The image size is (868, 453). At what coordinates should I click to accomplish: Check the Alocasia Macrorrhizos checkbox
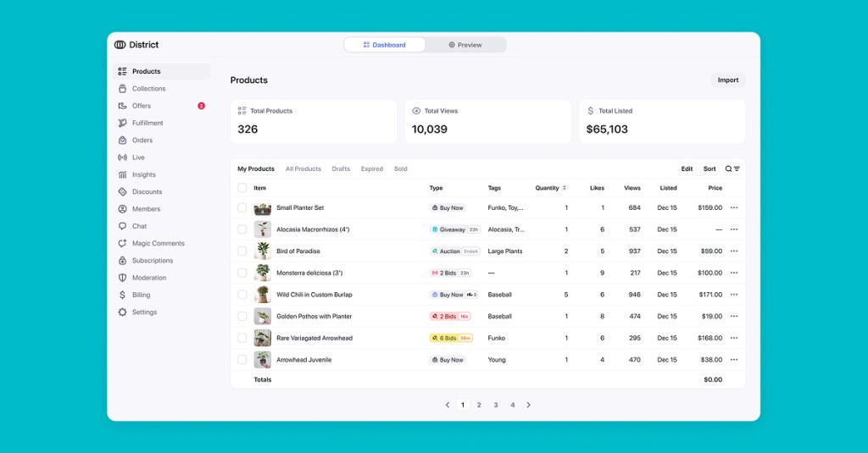[242, 229]
